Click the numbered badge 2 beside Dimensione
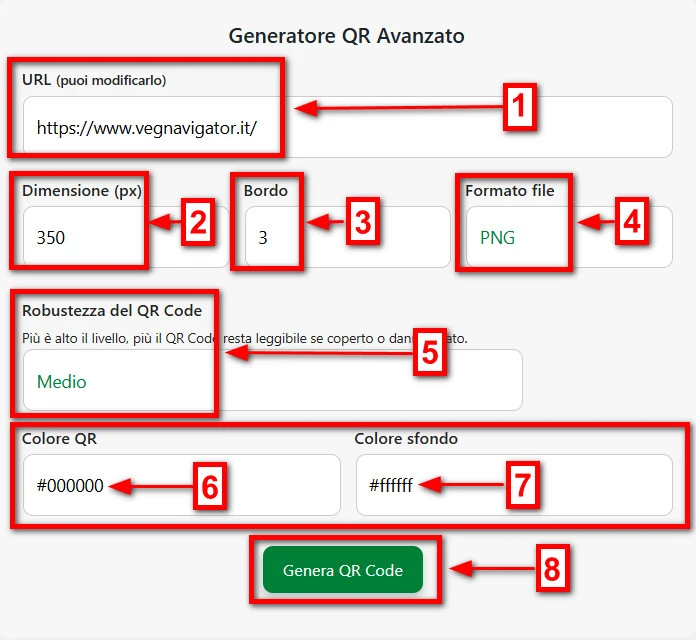The width and height of the screenshot is (696, 640). 198,223
